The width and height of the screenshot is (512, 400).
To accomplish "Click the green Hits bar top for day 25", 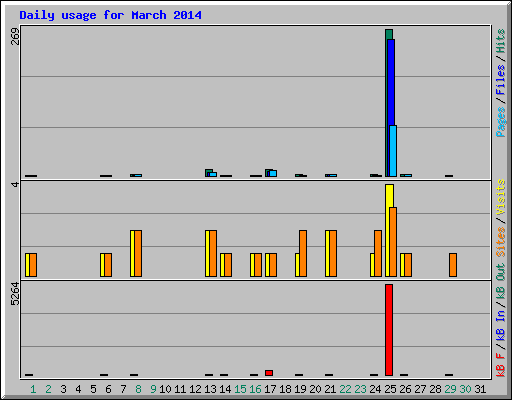I will 389,34.
